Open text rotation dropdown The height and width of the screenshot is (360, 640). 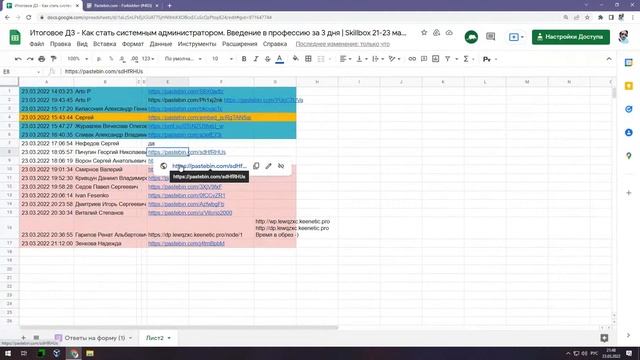[394, 59]
